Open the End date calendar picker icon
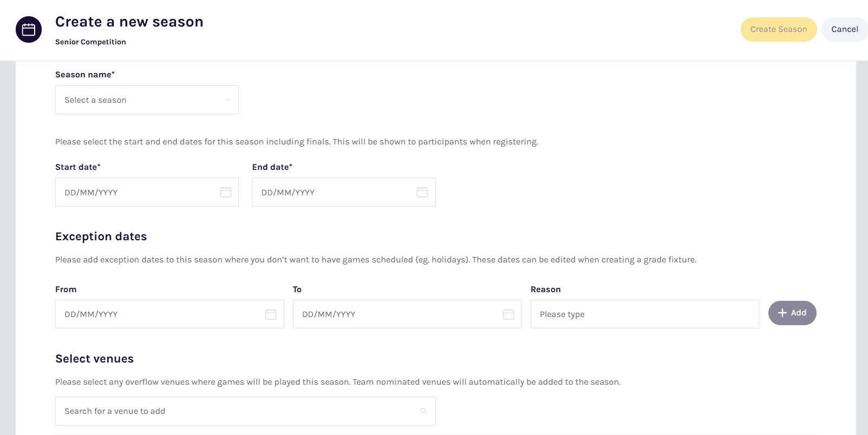 (x=422, y=192)
